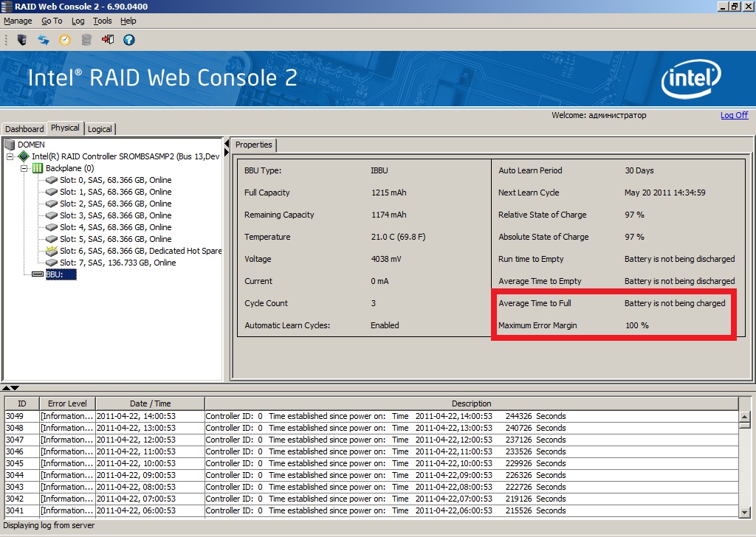The height and width of the screenshot is (537, 756).
Task: Select the BBU: tree item
Action: [61, 274]
